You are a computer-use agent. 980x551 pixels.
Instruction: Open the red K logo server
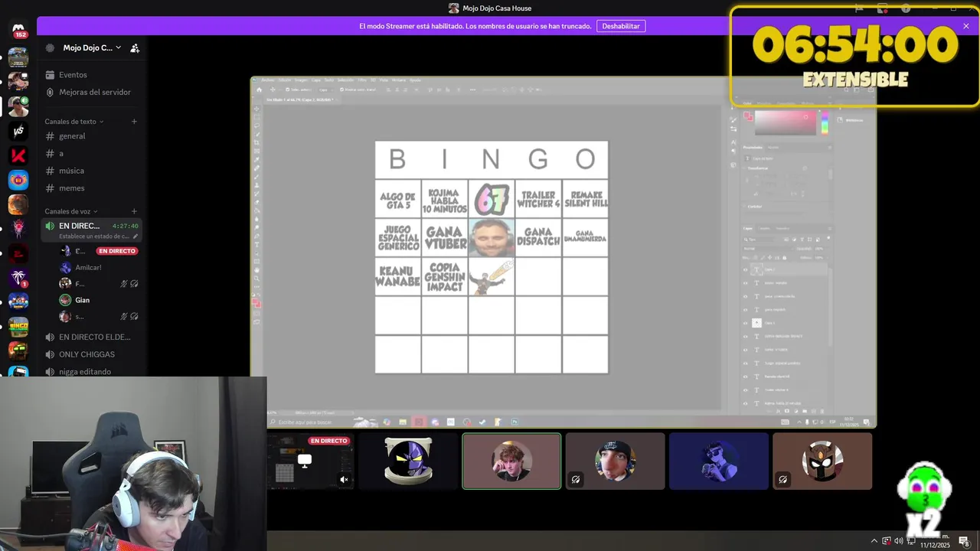(18, 155)
